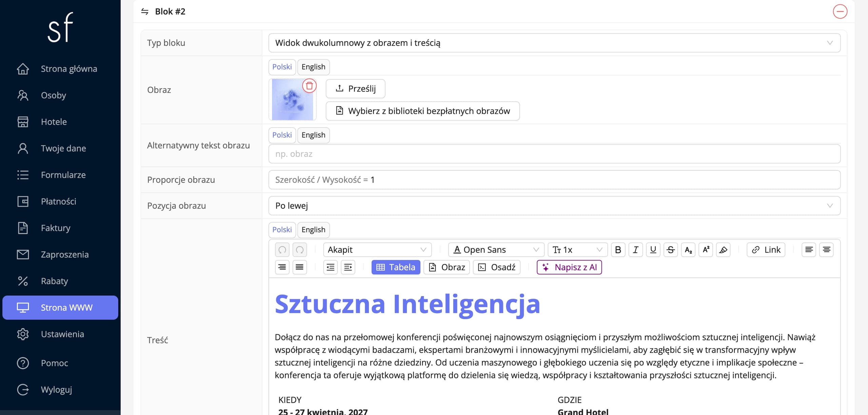This screenshot has width=868, height=415.
Task: Click the Proporcje obrazu ratio input
Action: [554, 180]
